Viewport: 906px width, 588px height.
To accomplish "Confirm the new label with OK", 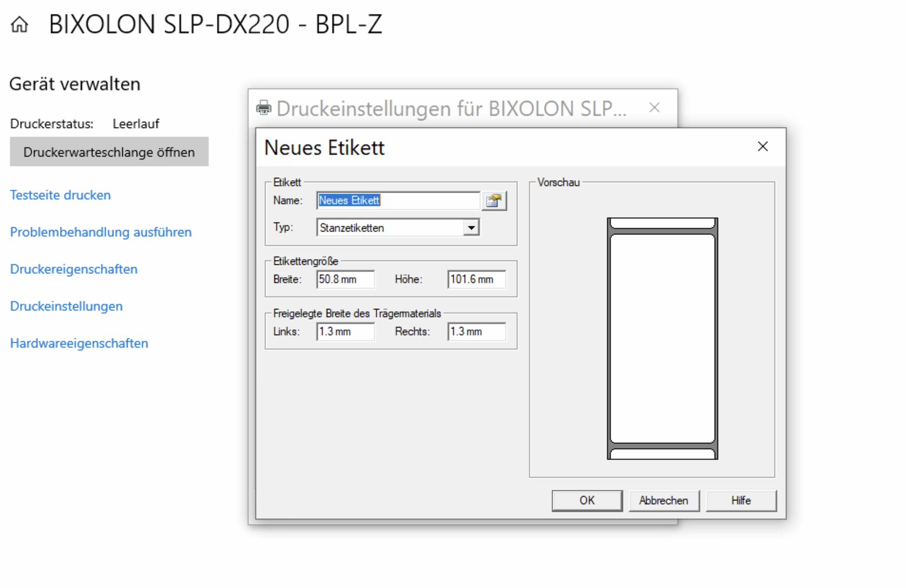I will (x=586, y=500).
